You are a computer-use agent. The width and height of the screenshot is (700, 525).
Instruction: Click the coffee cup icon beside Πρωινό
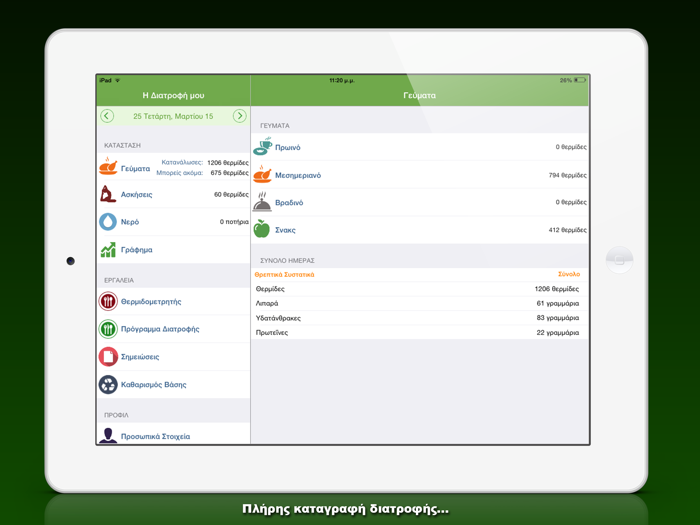[262, 146]
